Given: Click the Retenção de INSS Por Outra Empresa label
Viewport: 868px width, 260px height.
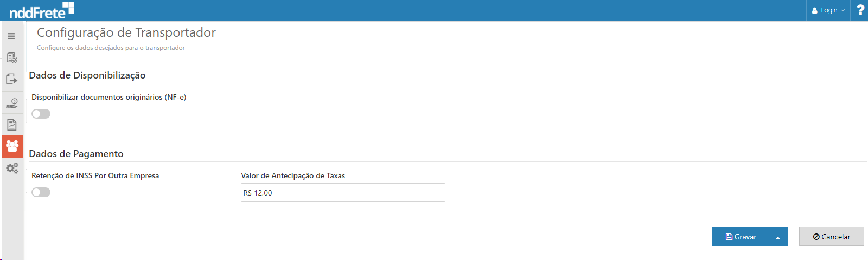Looking at the screenshot, I should point(95,175).
